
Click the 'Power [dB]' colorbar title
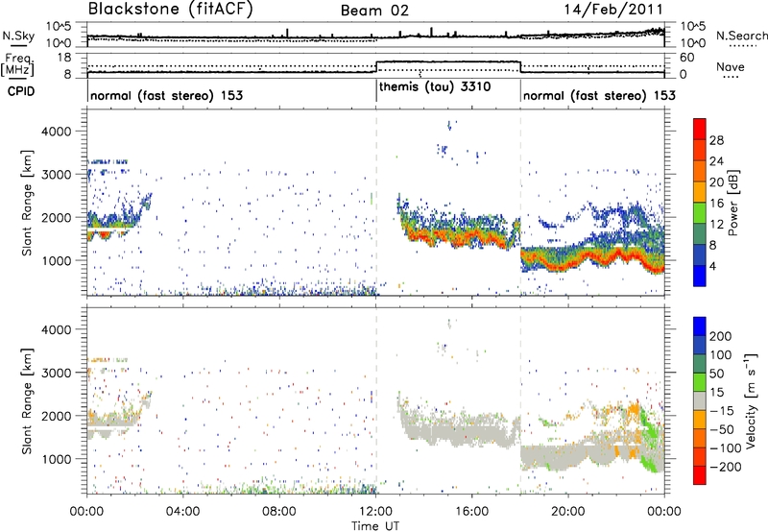click(733, 203)
